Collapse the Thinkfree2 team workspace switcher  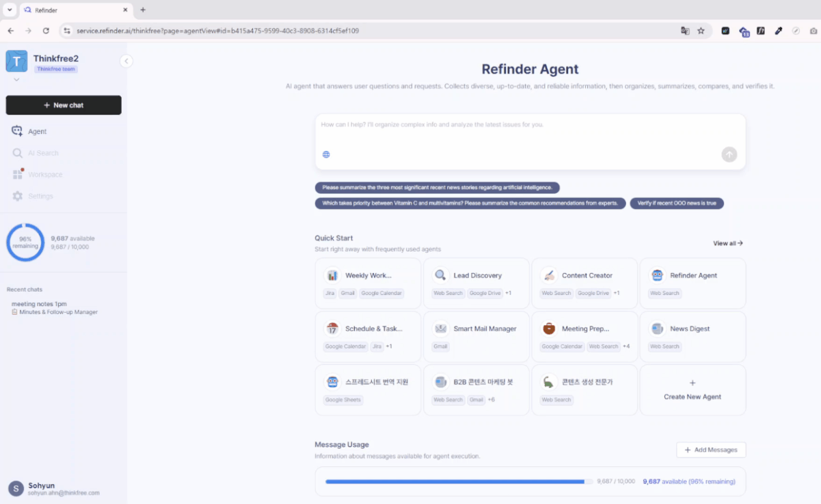click(x=16, y=79)
